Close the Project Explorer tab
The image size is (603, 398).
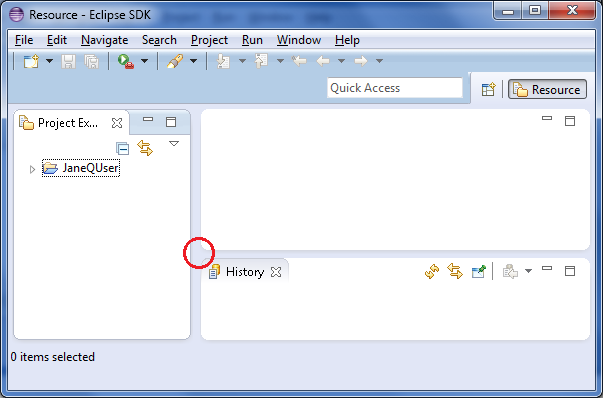(117, 123)
